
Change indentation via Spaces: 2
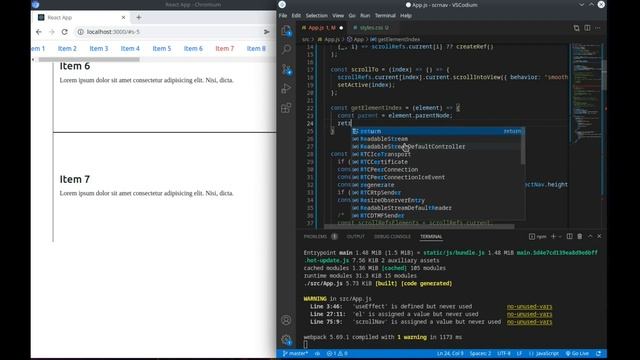point(480,353)
